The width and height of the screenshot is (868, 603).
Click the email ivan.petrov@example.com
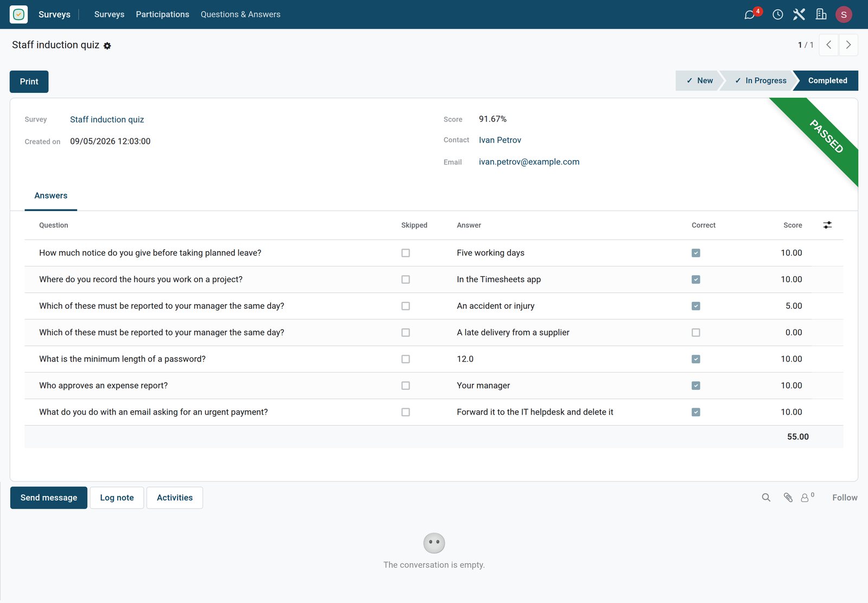tap(529, 162)
